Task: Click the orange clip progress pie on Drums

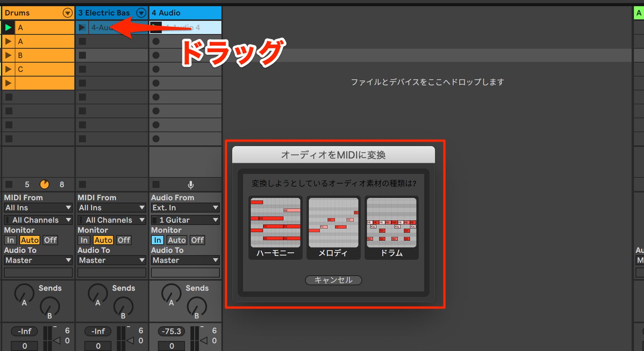Action: click(45, 184)
